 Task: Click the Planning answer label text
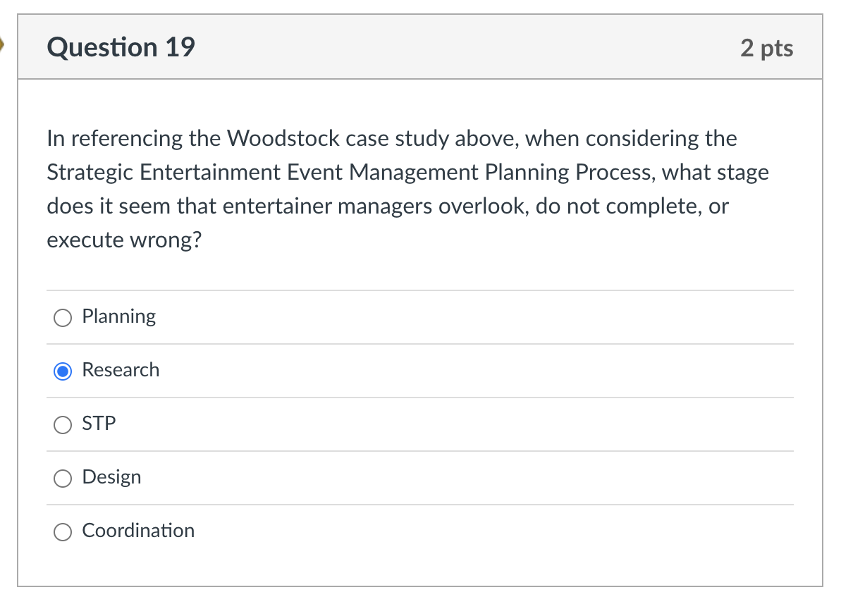coord(118,317)
